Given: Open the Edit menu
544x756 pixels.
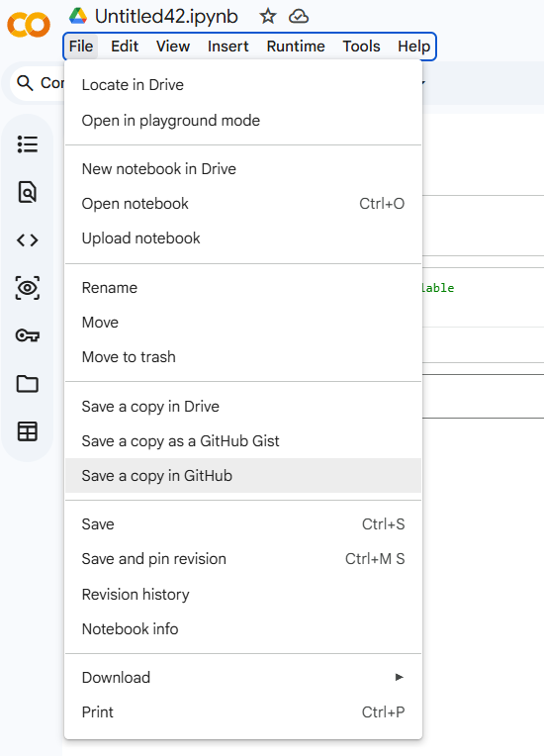Looking at the screenshot, I should [x=125, y=47].
